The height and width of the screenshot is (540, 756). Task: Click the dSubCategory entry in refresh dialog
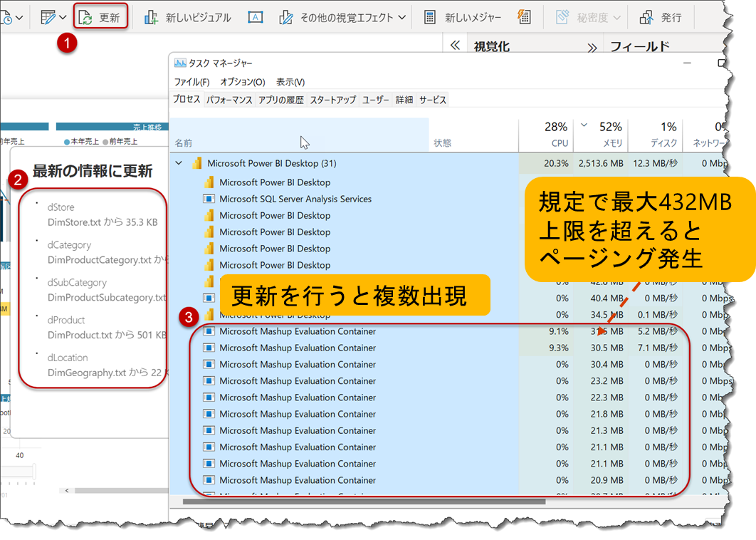click(x=77, y=282)
